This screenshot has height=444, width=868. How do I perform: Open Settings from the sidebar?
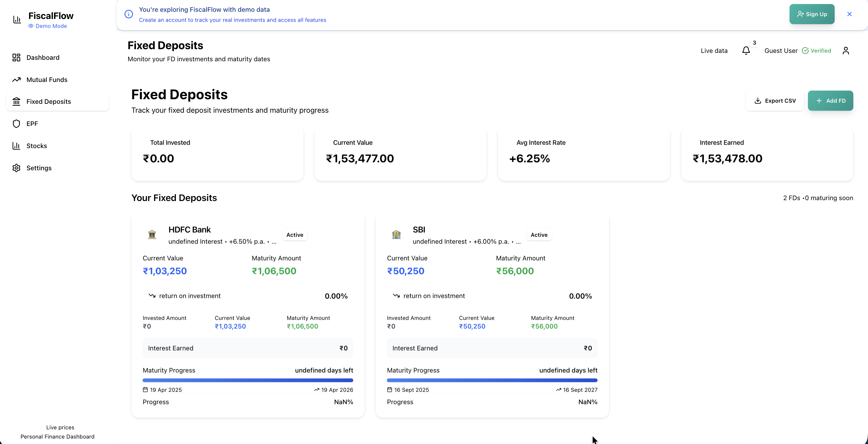[39, 168]
